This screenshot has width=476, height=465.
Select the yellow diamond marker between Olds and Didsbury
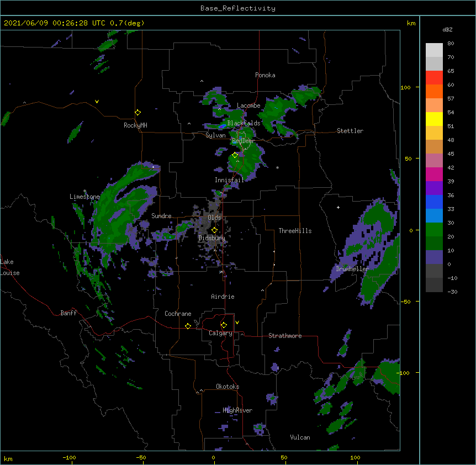pos(214,230)
